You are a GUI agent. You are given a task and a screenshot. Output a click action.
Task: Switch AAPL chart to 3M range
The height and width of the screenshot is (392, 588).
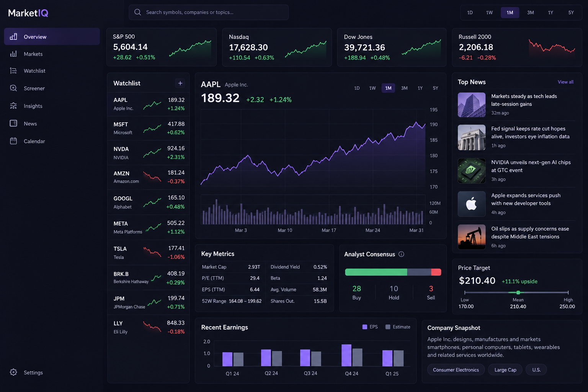(x=404, y=88)
